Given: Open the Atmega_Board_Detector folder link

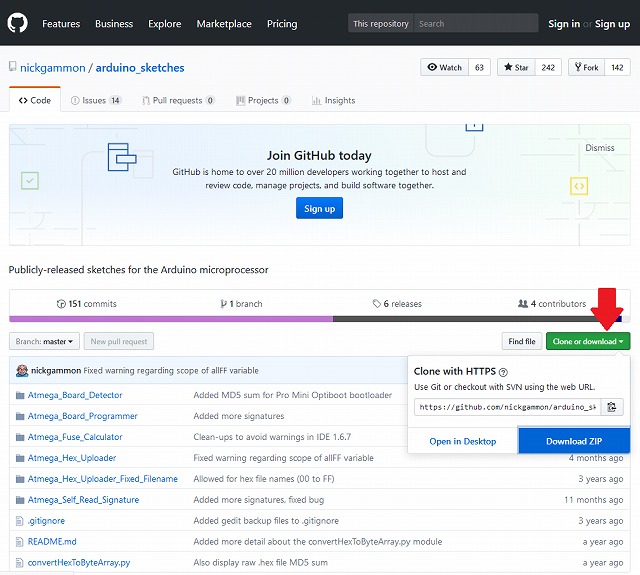Looking at the screenshot, I should 75,395.
